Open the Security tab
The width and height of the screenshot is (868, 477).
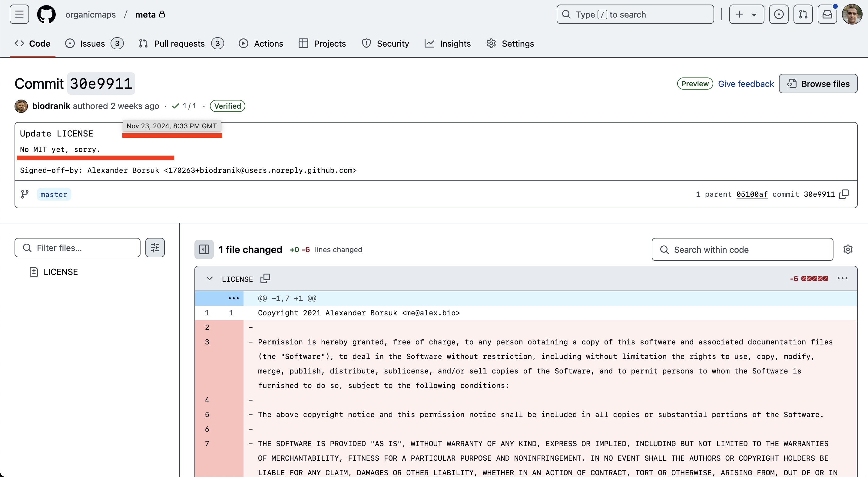point(385,43)
